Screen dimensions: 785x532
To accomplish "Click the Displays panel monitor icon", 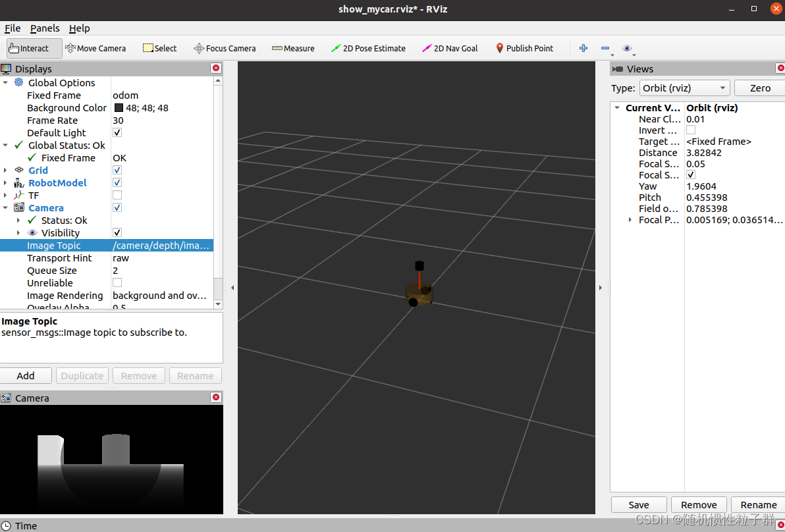I will [x=6, y=68].
